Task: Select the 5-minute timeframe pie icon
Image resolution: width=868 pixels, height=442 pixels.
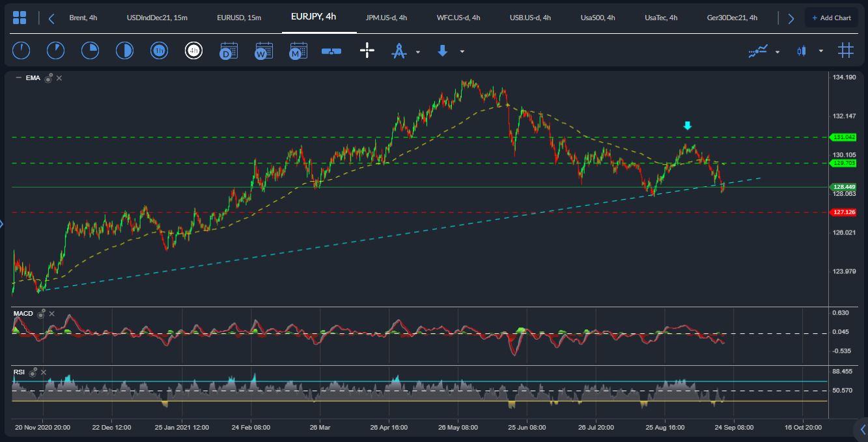Action: [x=55, y=50]
